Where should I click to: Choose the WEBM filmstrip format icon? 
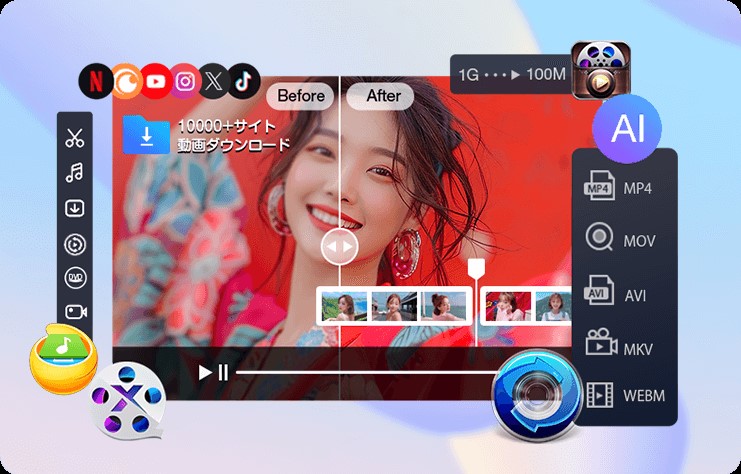[600, 395]
